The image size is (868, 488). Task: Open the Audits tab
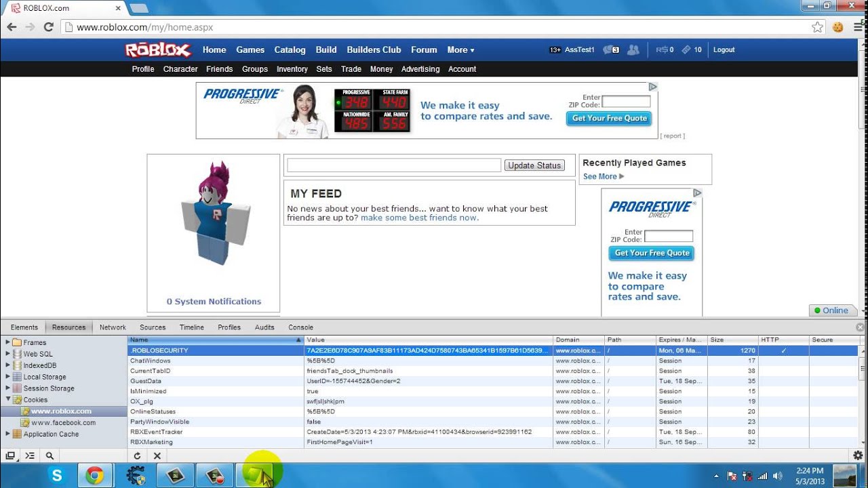click(264, 327)
